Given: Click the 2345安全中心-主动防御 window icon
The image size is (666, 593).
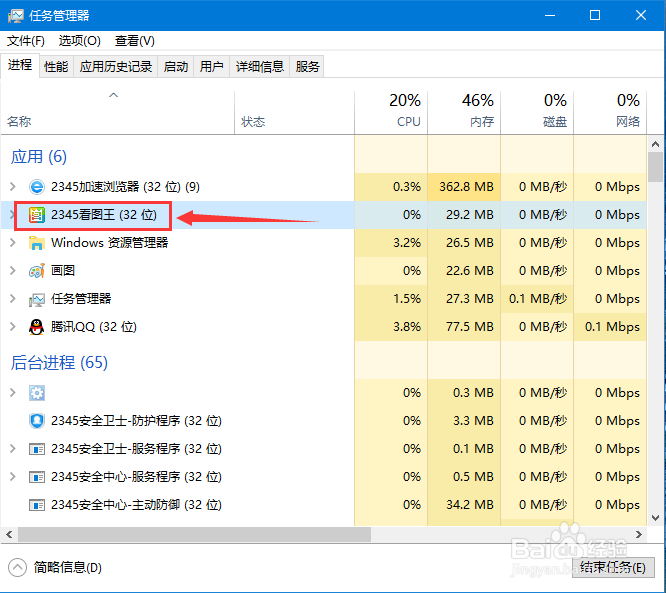Looking at the screenshot, I should click(37, 505).
